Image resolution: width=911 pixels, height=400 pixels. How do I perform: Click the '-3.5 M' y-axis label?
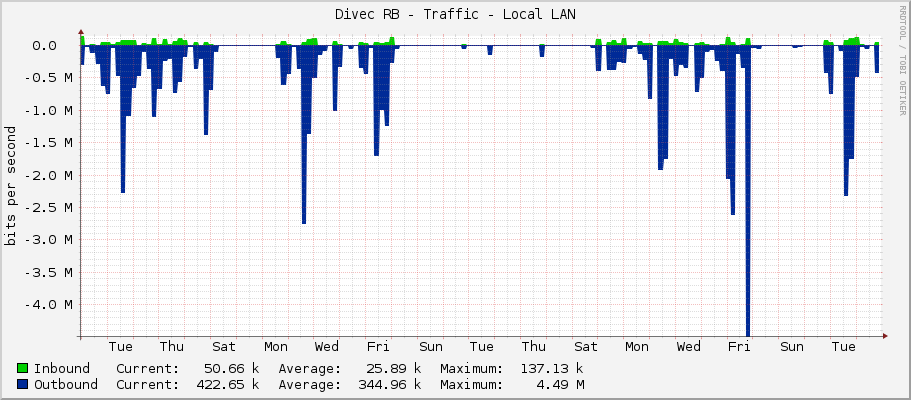(48, 272)
